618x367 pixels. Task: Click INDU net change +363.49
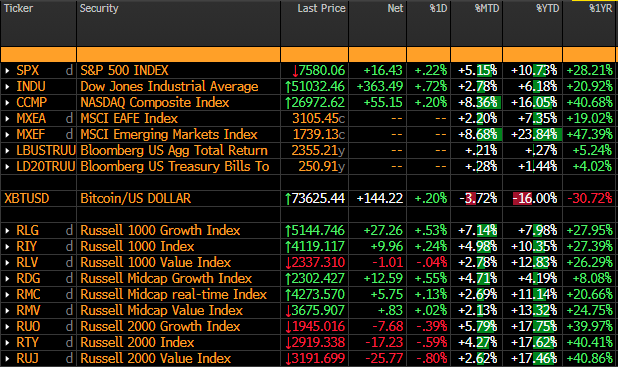pyautogui.click(x=380, y=87)
